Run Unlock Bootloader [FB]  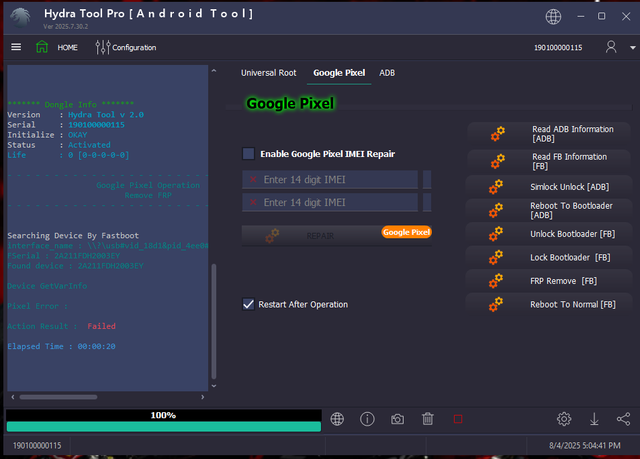click(549, 234)
